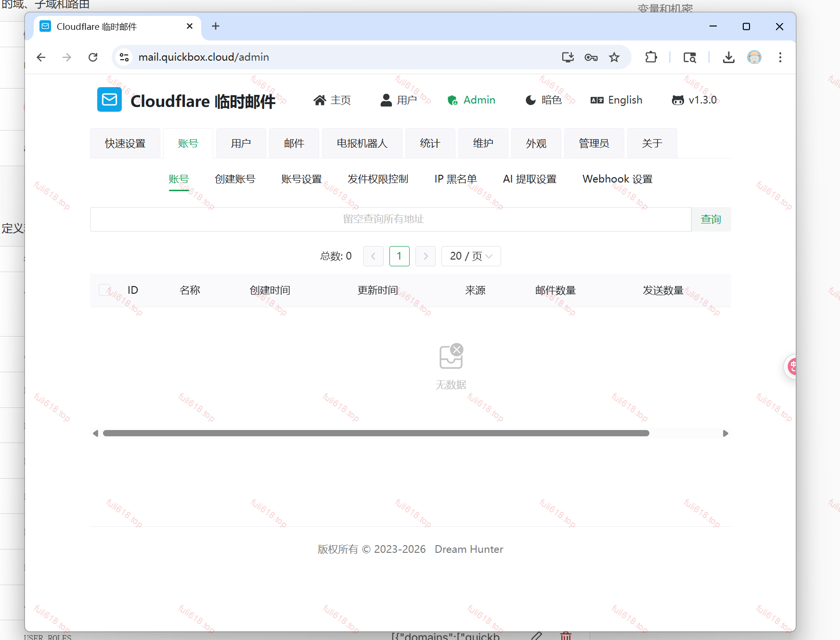Click the 发送数量 column header
The height and width of the screenshot is (640, 840).
(x=663, y=290)
